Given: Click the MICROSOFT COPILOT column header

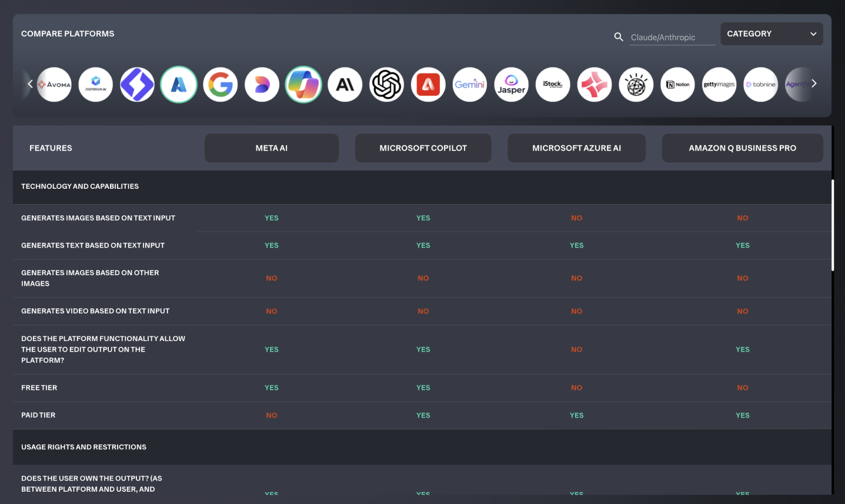Looking at the screenshot, I should tap(423, 148).
